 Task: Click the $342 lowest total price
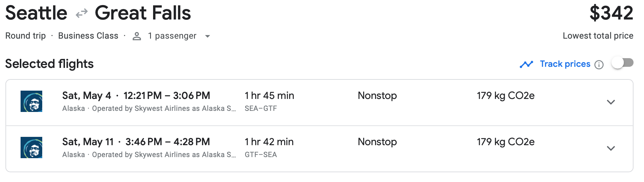(x=611, y=13)
